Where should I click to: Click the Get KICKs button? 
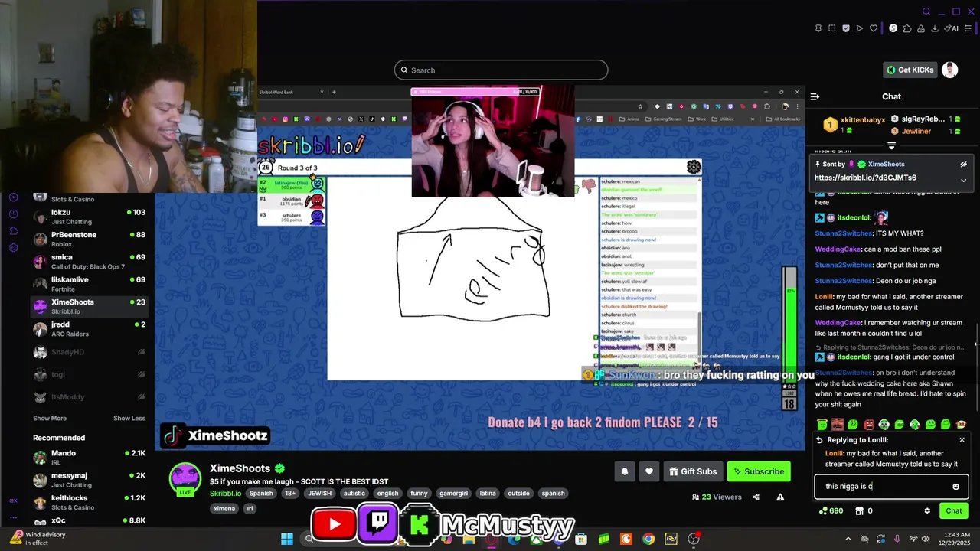(x=910, y=70)
